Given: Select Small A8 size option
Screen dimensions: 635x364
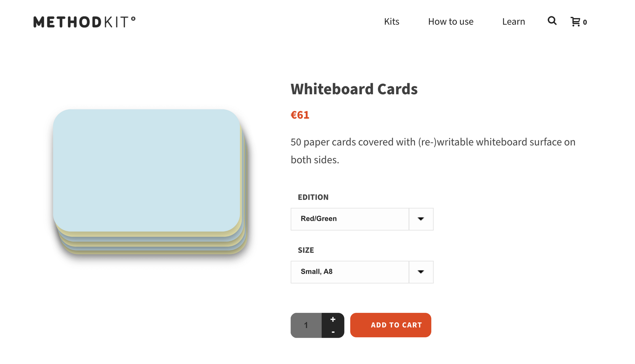Looking at the screenshot, I should pyautogui.click(x=361, y=272).
